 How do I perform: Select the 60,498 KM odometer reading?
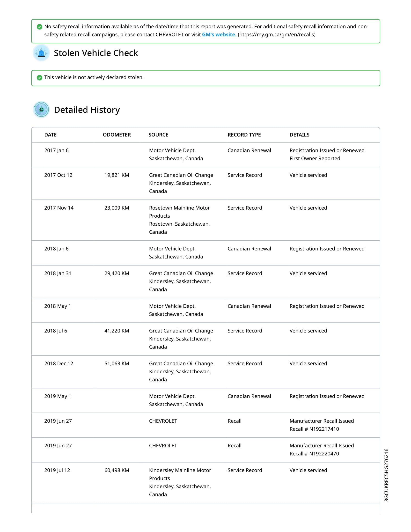point(117,470)
